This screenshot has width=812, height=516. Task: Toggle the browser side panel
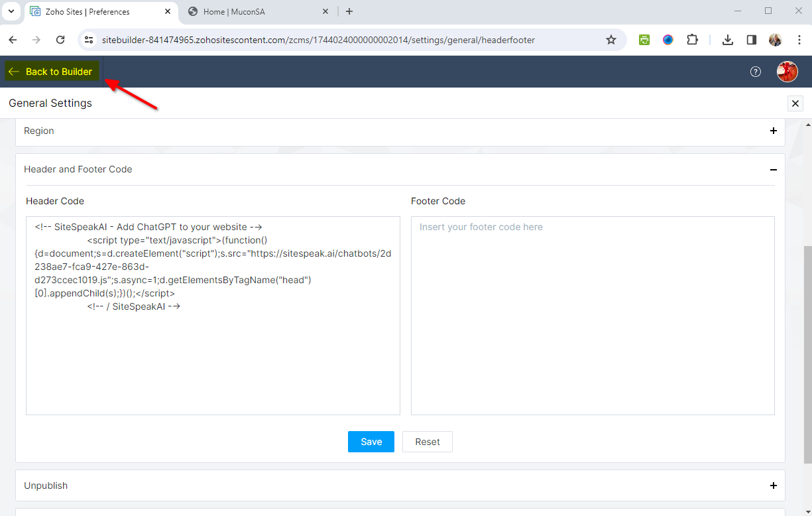click(x=752, y=40)
